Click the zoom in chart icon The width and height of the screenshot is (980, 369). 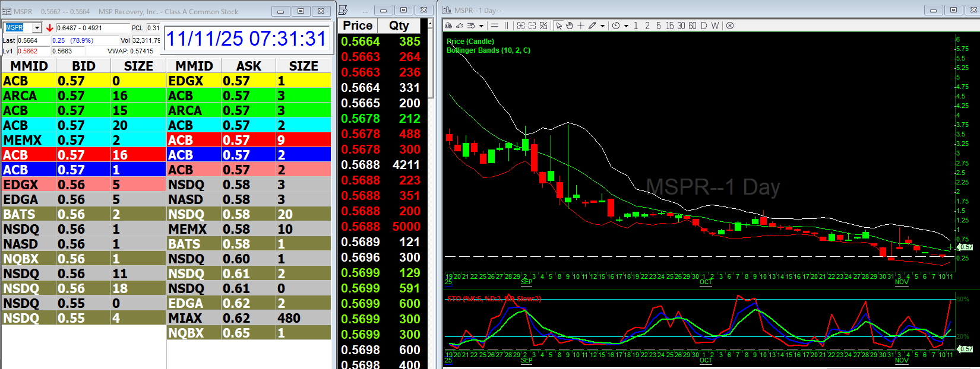tap(521, 26)
